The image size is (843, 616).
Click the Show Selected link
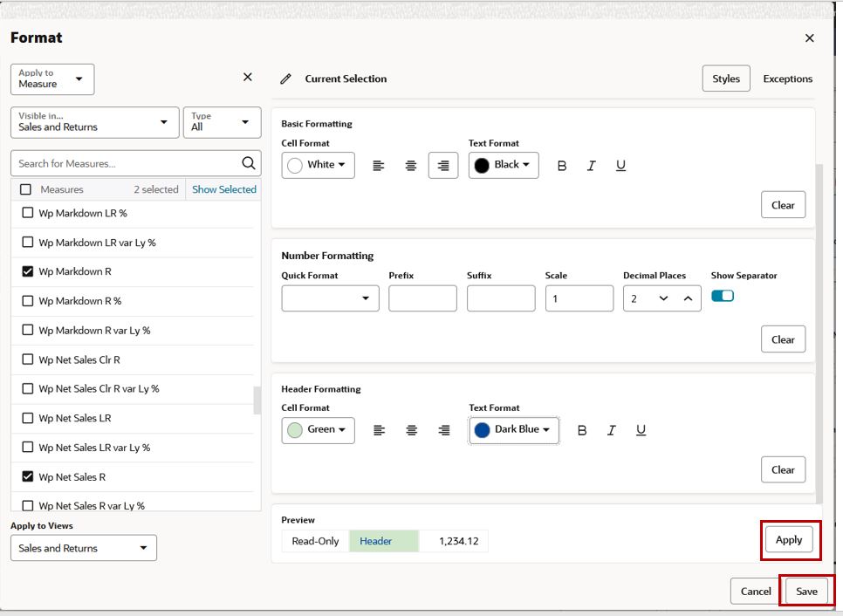pyautogui.click(x=224, y=189)
